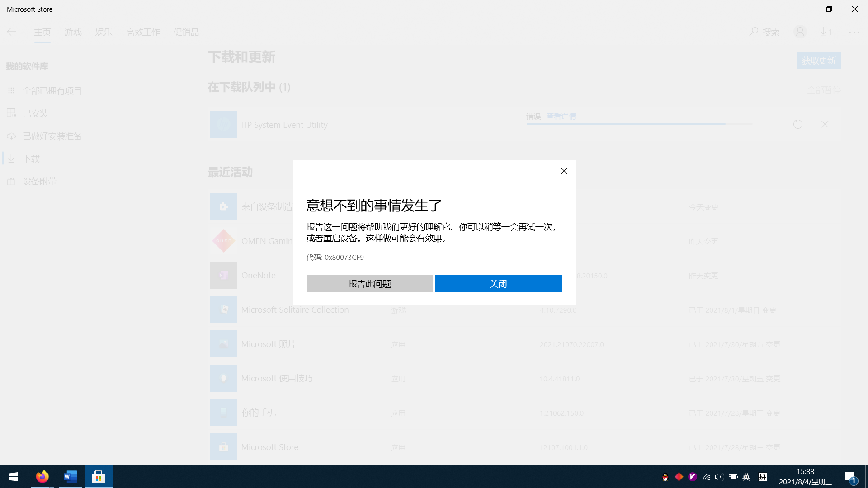This screenshot has width=868, height=488.
Task: Click the 获取更新 button
Action: tap(819, 61)
